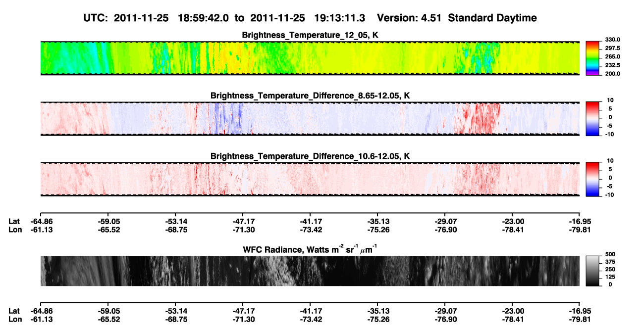Click longitude -78.41 beneath the WFC Radiance axis

[512, 319]
